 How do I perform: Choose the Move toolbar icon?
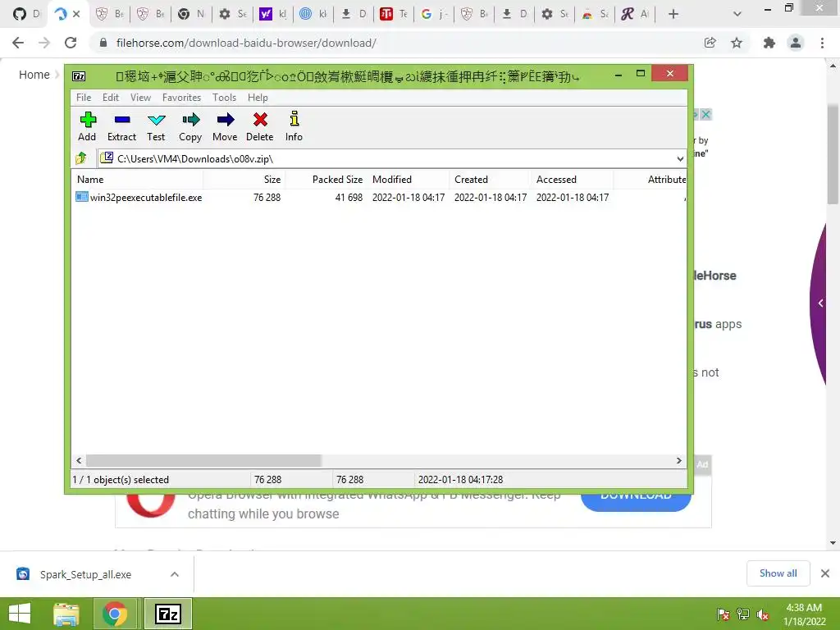click(225, 126)
